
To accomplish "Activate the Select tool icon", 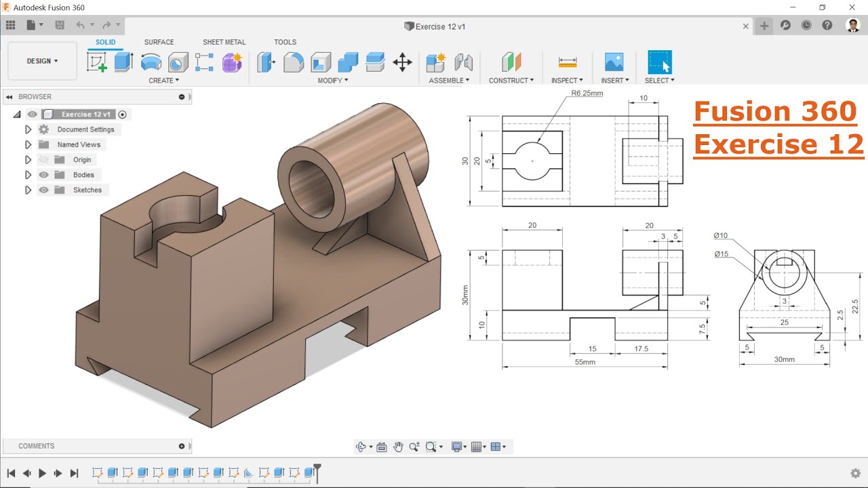I will click(x=659, y=62).
